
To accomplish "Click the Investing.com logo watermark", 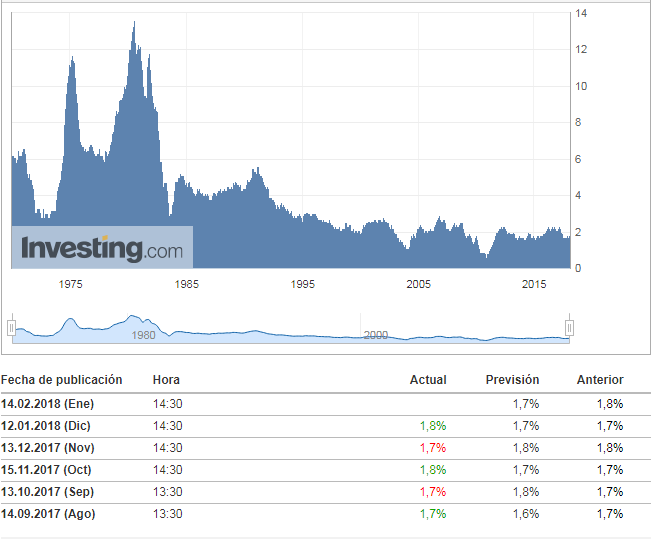I will pyautogui.click(x=102, y=247).
